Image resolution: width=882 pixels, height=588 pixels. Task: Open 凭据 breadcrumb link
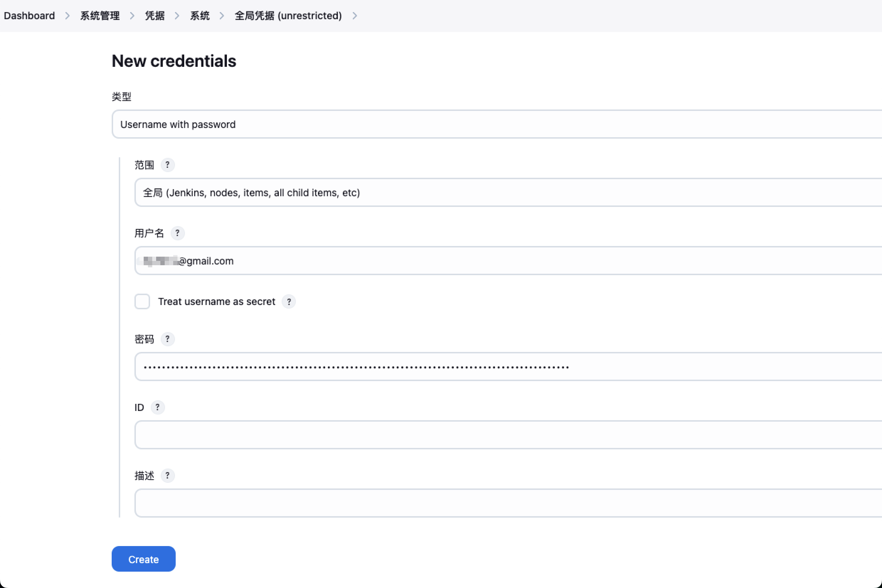pyautogui.click(x=155, y=16)
